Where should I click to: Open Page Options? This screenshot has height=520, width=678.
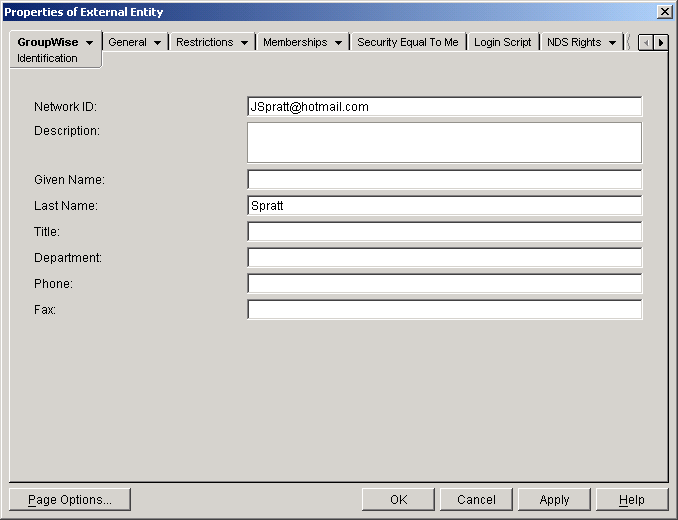pyautogui.click(x=70, y=500)
